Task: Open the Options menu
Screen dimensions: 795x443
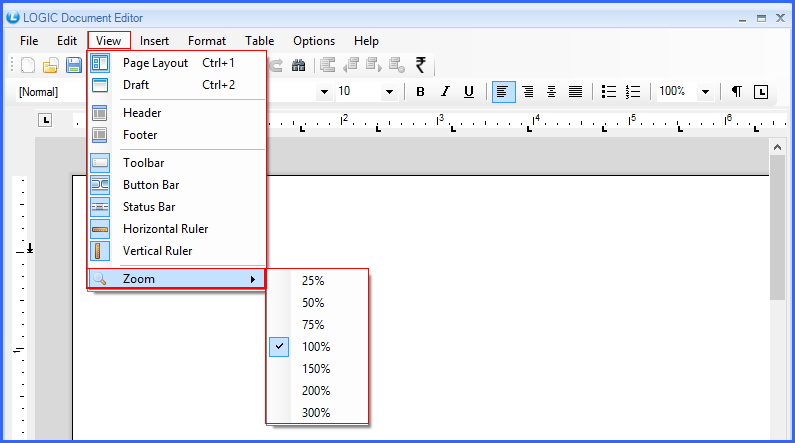Action: tap(314, 41)
